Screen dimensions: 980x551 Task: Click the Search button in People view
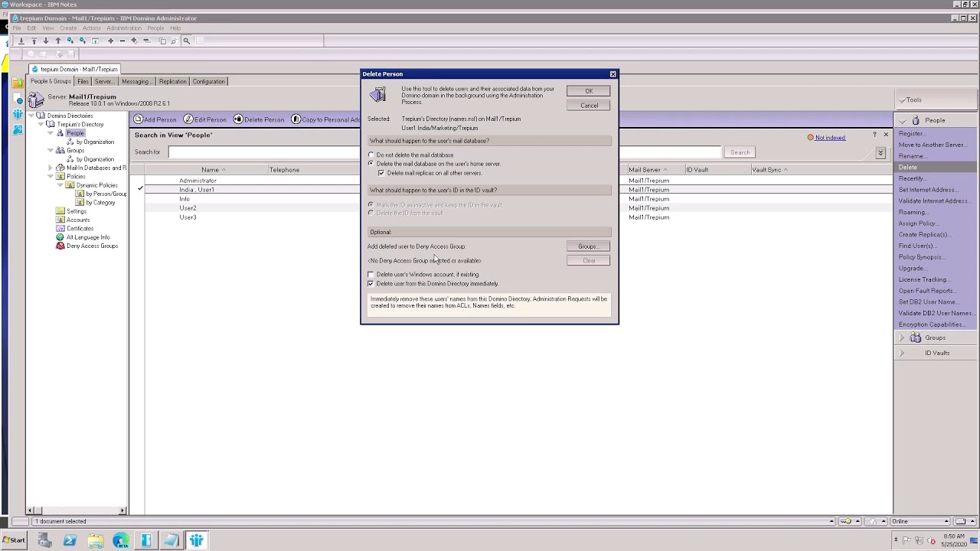point(740,152)
